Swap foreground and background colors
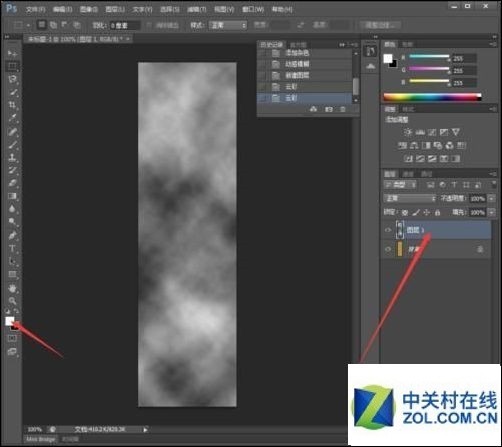This screenshot has width=502, height=447. 16,311
